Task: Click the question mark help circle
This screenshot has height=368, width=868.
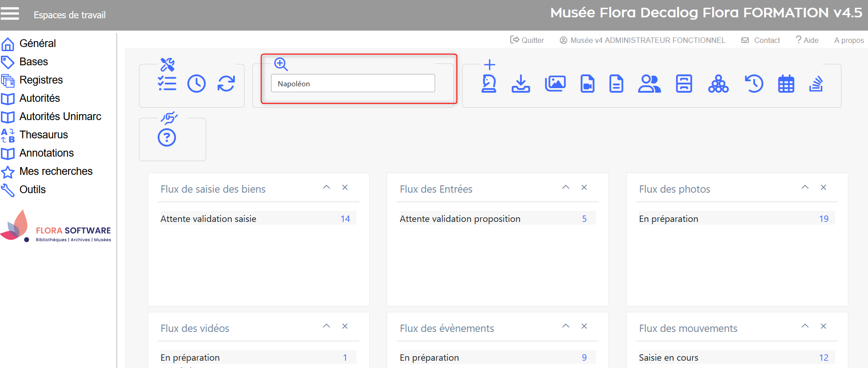Action: click(167, 137)
